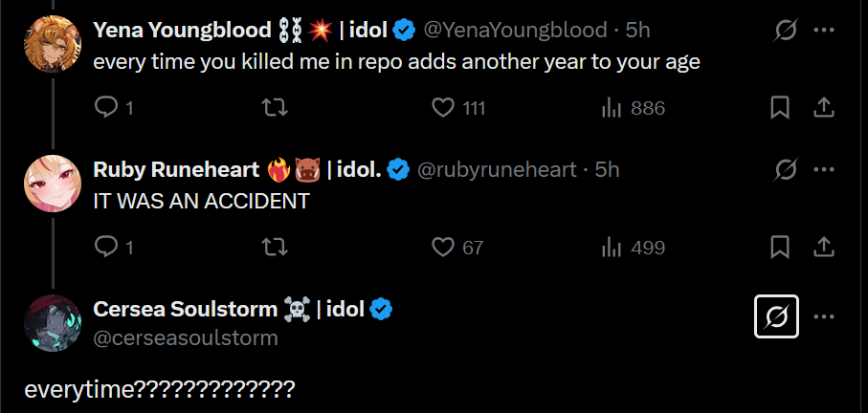Repost Ruby Runeheart's tweet
This screenshot has width=868, height=413.
[x=274, y=248]
